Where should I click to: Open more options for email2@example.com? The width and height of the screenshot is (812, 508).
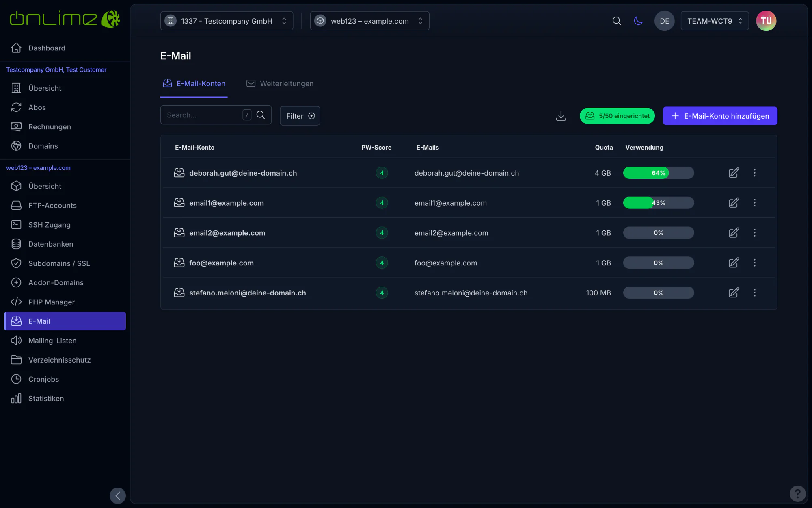point(754,233)
